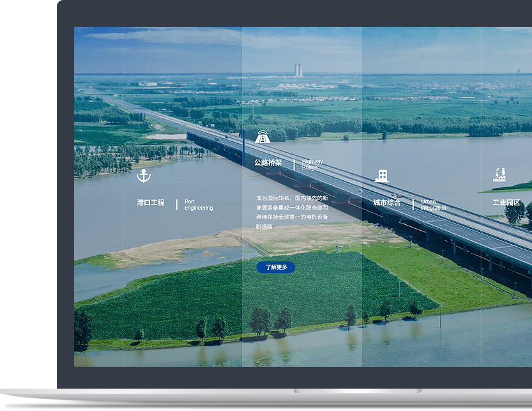Viewport: 532px width, 411px height.
Task: Click the factory icon above 工业园区
Action: coord(499,175)
